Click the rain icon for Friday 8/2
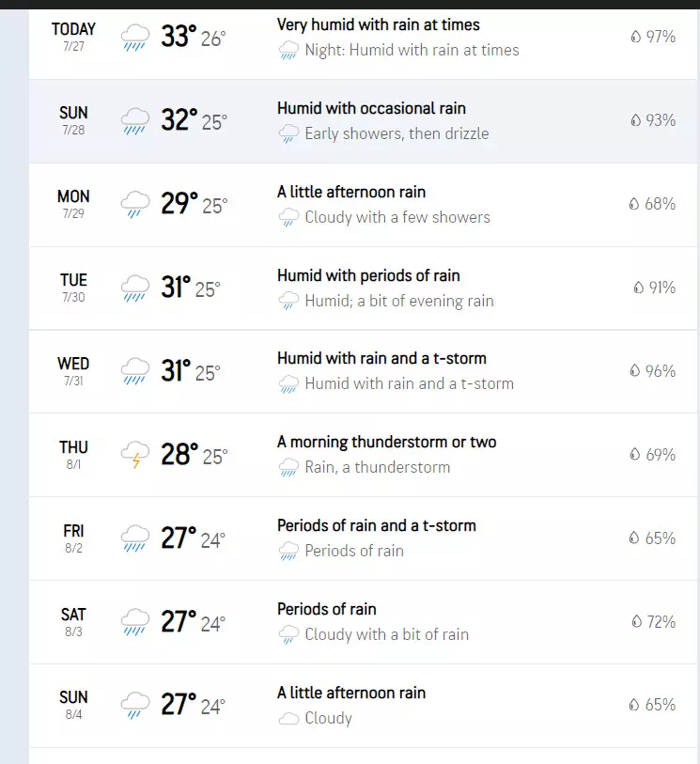Image resolution: width=700 pixels, height=764 pixels. 135,538
